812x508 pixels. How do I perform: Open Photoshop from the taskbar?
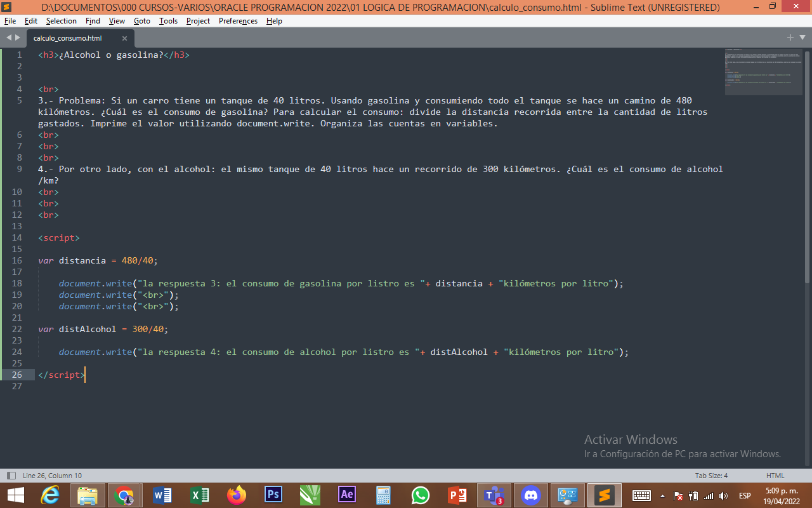(x=273, y=495)
